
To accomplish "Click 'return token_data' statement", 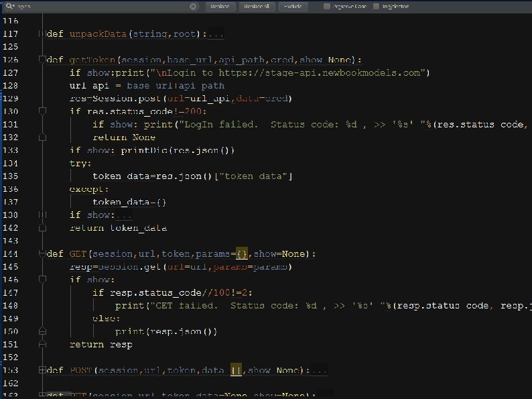I will [118, 228].
